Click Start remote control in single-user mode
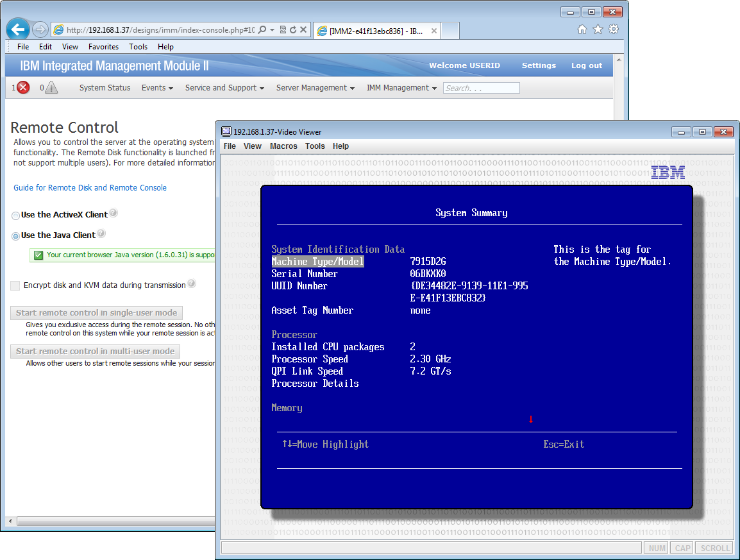Image resolution: width=740 pixels, height=560 pixels. coord(96,312)
